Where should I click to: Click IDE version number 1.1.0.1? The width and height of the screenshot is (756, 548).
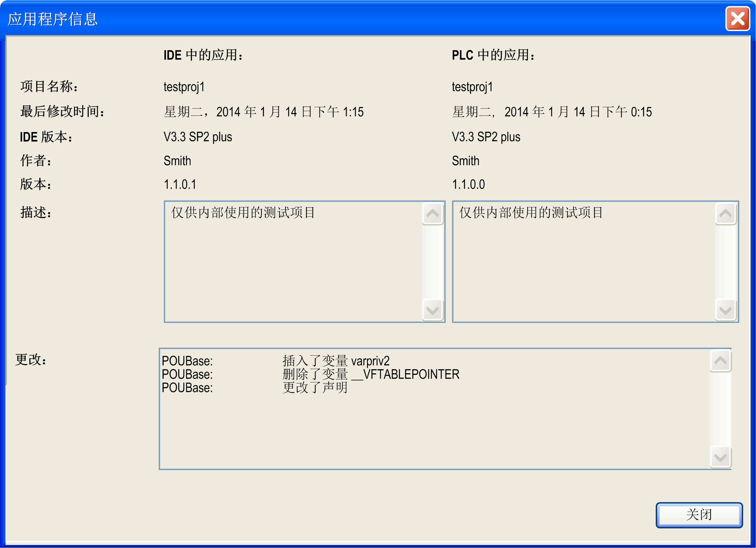point(180,184)
